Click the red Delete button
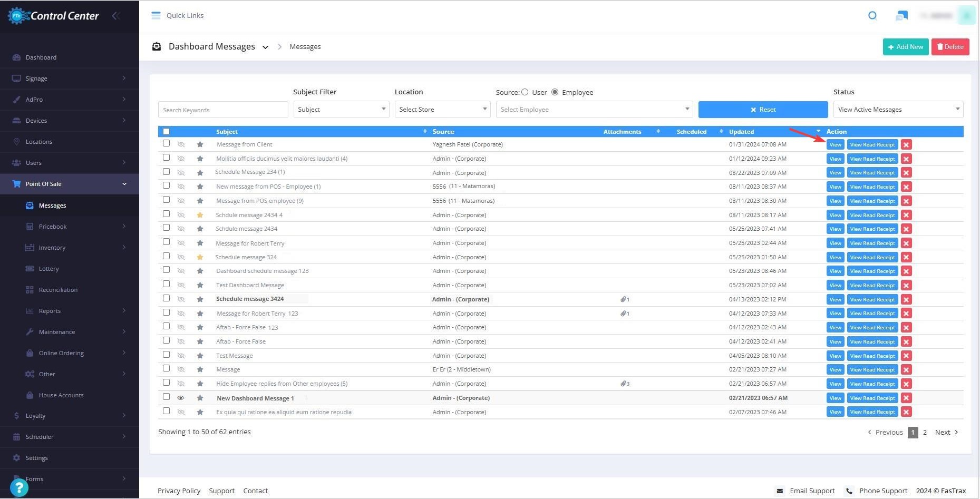Screen dimensions: 980x499 pyautogui.click(x=950, y=47)
